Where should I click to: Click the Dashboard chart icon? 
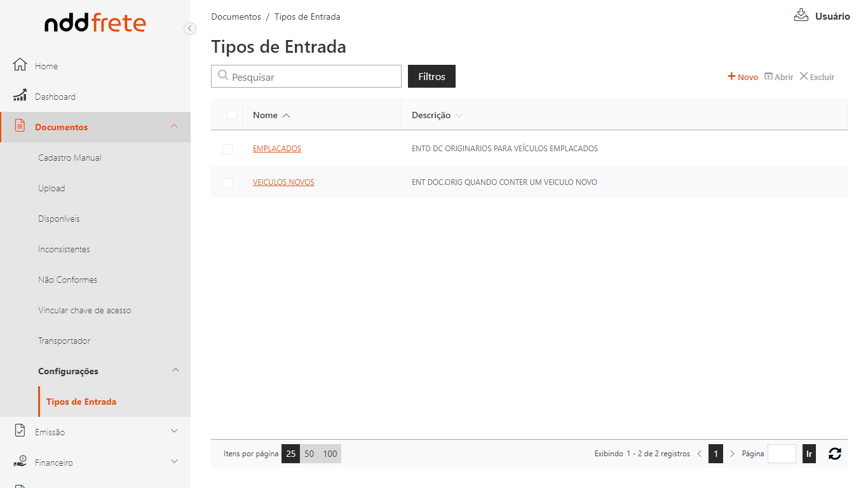tap(20, 95)
